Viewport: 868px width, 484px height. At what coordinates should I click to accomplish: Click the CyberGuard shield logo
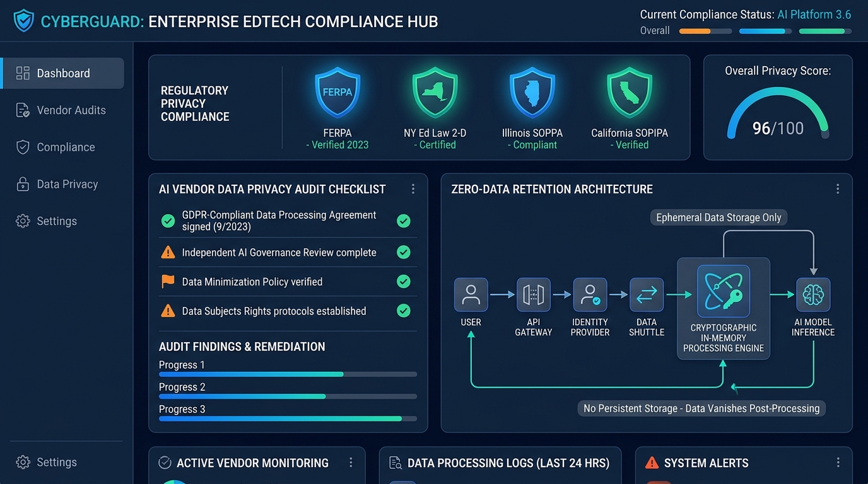[x=23, y=21]
